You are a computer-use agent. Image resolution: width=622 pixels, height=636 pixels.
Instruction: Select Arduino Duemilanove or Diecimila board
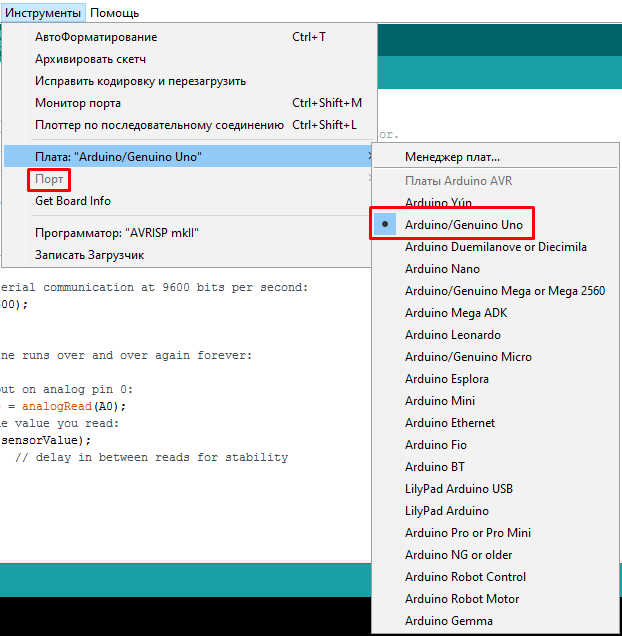(496, 247)
